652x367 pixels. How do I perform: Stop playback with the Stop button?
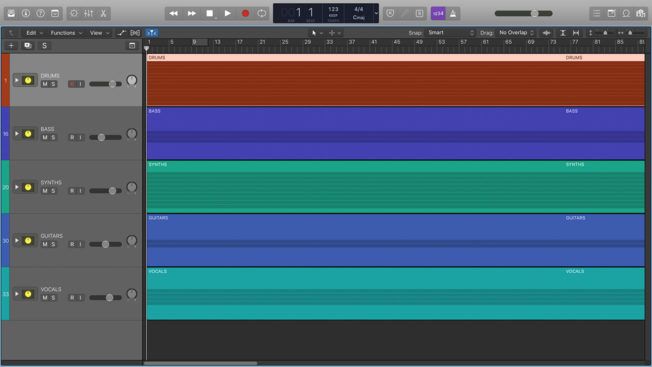coord(210,13)
